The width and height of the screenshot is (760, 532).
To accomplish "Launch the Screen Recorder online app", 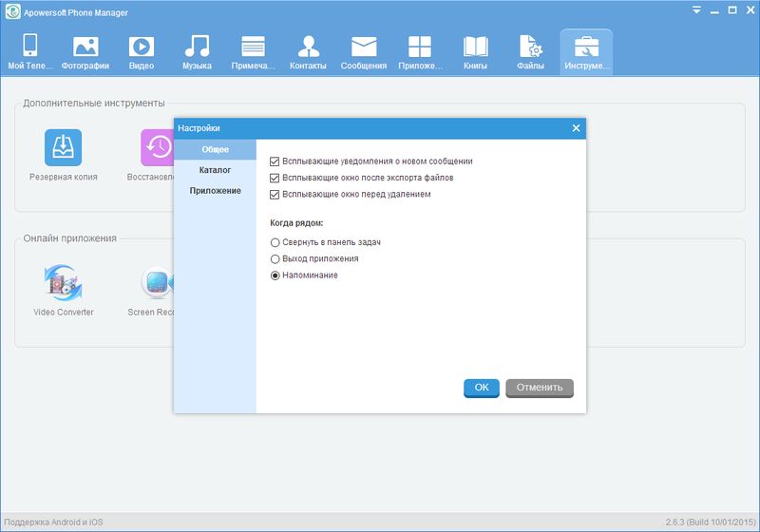I will [x=157, y=281].
